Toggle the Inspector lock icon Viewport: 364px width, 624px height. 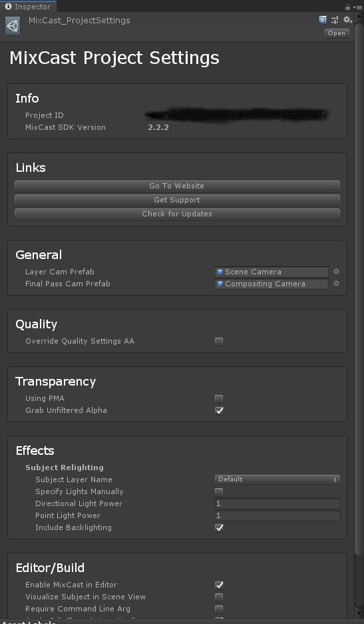coord(347,7)
